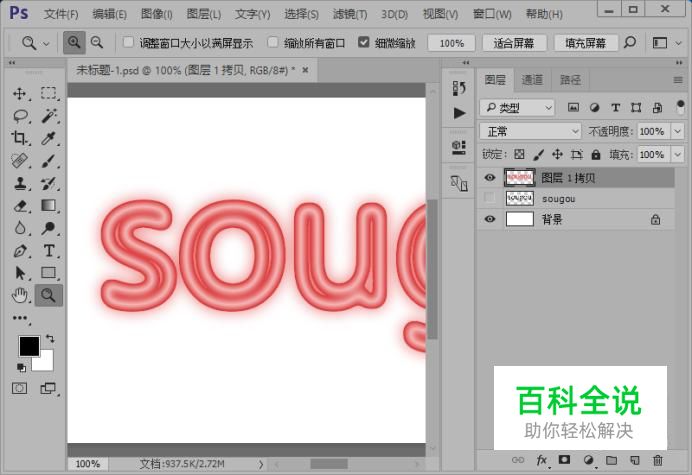Select the Rectangular Marquee tool
Image resolution: width=692 pixels, height=475 pixels.
click(49, 93)
